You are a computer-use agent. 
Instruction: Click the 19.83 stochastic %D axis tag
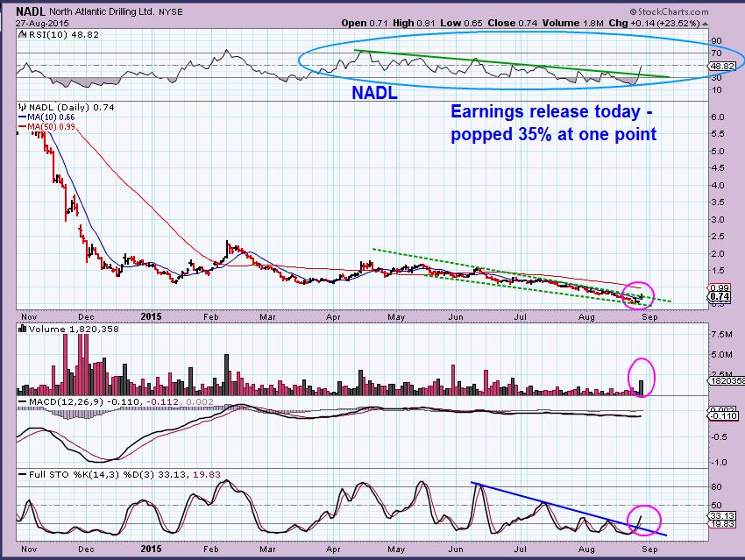click(723, 524)
